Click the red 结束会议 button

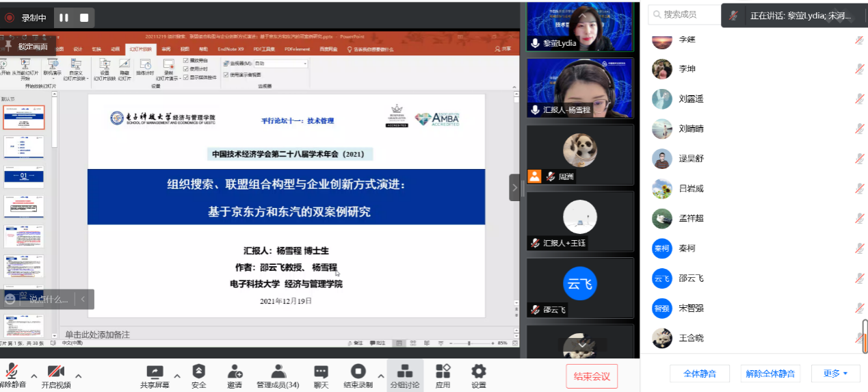(592, 376)
